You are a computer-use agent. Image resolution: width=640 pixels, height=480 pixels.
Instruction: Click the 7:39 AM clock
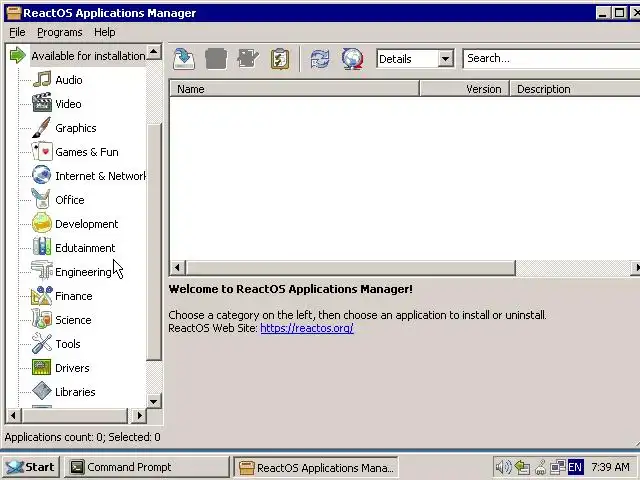(x=610, y=467)
